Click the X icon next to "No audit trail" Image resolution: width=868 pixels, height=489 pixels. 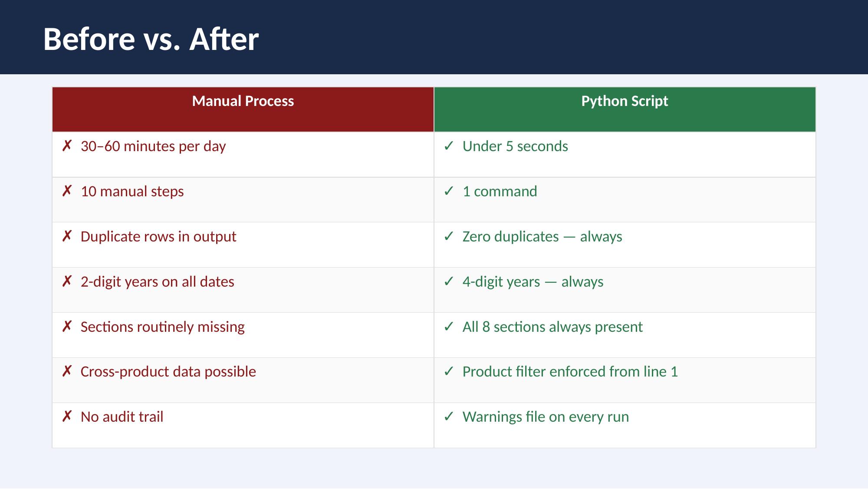tap(67, 416)
